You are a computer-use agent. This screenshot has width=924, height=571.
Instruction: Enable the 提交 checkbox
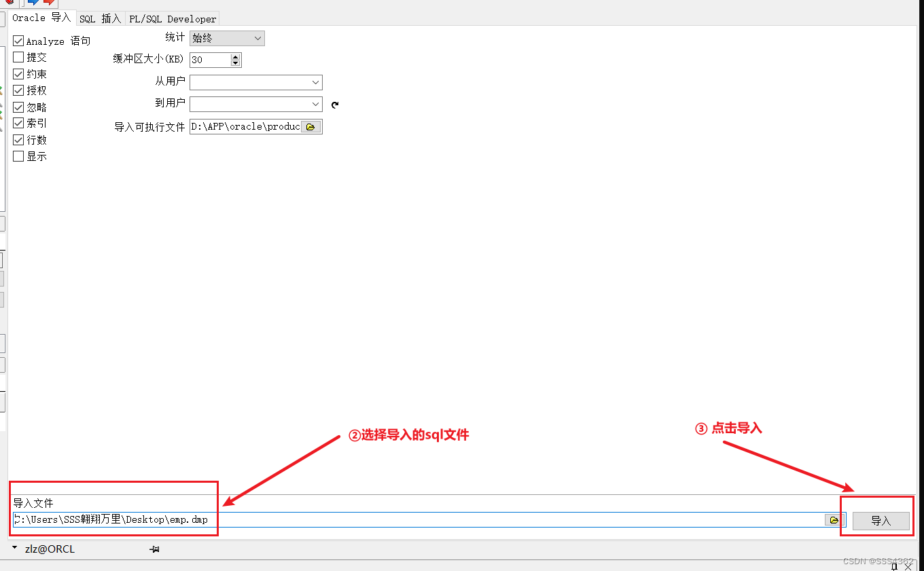18,58
